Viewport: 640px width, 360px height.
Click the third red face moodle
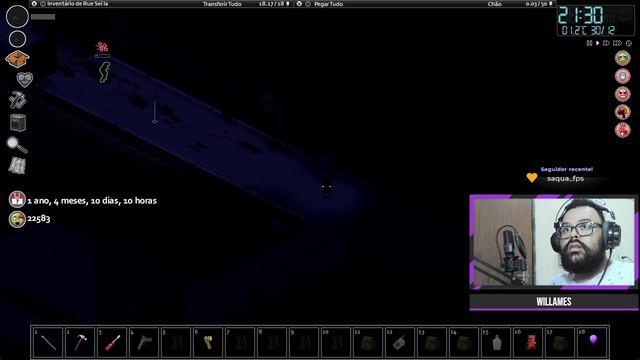622,94
